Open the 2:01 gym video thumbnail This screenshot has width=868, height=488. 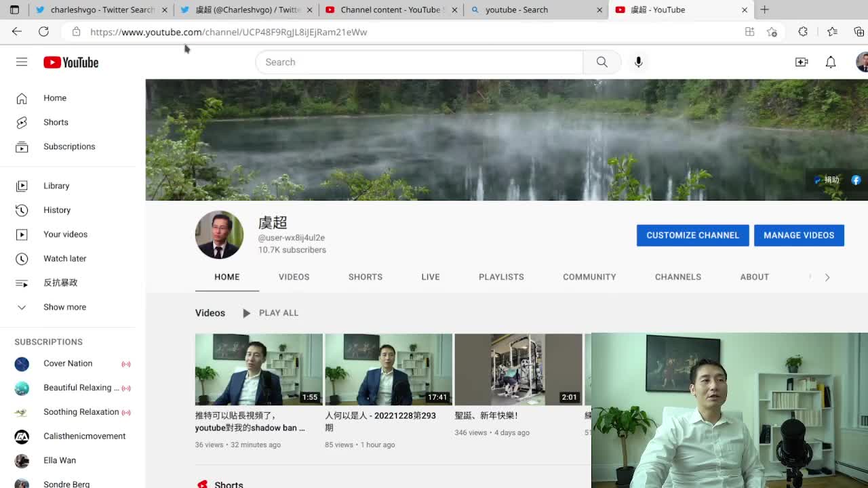(518, 369)
